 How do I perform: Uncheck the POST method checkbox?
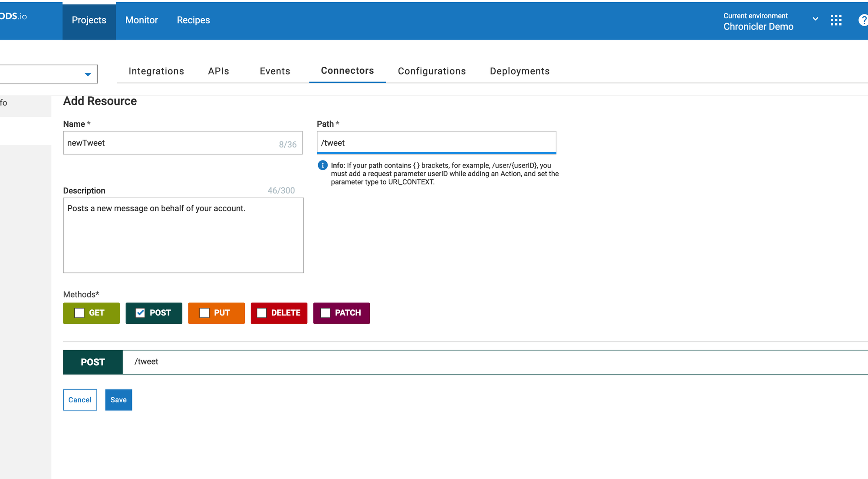tap(140, 313)
